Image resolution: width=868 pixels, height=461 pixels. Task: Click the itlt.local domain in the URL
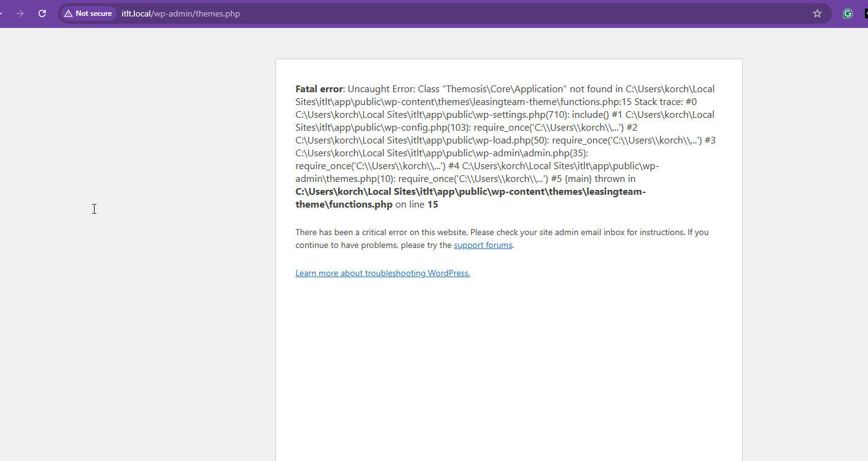[x=136, y=13]
